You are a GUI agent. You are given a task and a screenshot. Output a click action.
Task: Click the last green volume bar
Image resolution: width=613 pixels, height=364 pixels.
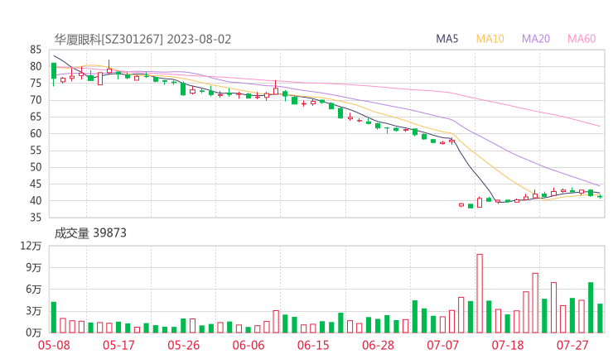[x=600, y=318]
